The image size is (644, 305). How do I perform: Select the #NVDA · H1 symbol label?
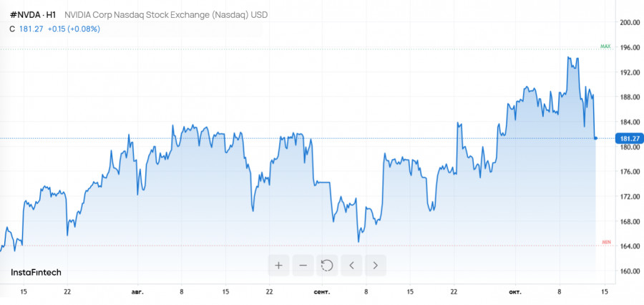(33, 14)
